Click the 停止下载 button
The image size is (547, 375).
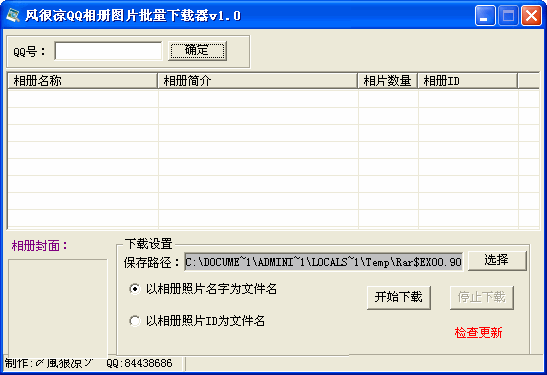(x=481, y=298)
